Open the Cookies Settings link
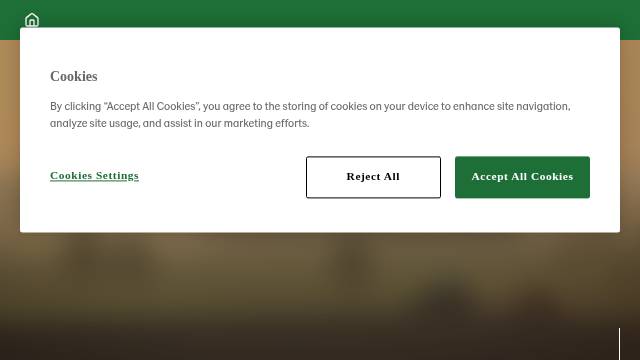This screenshot has width=640, height=360. 94,176
